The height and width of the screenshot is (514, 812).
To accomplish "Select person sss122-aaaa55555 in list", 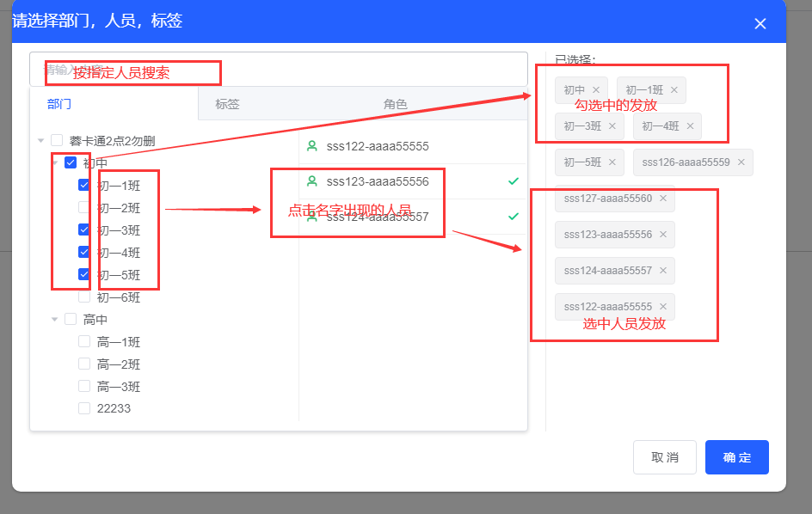I will point(377,147).
